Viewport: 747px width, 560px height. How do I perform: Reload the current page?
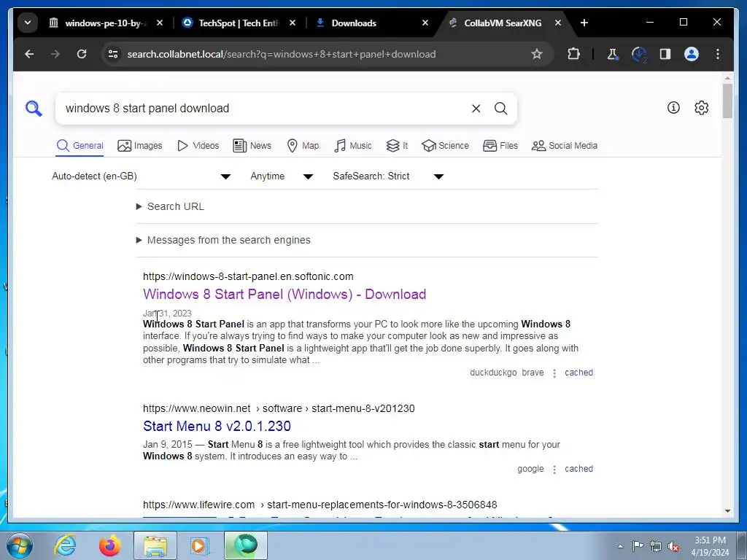82,54
